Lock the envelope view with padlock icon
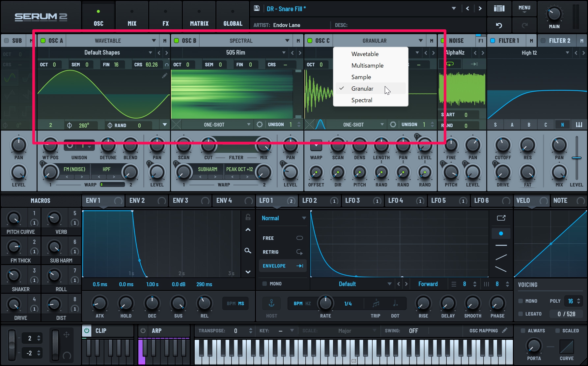The width and height of the screenshot is (588, 366). [248, 217]
